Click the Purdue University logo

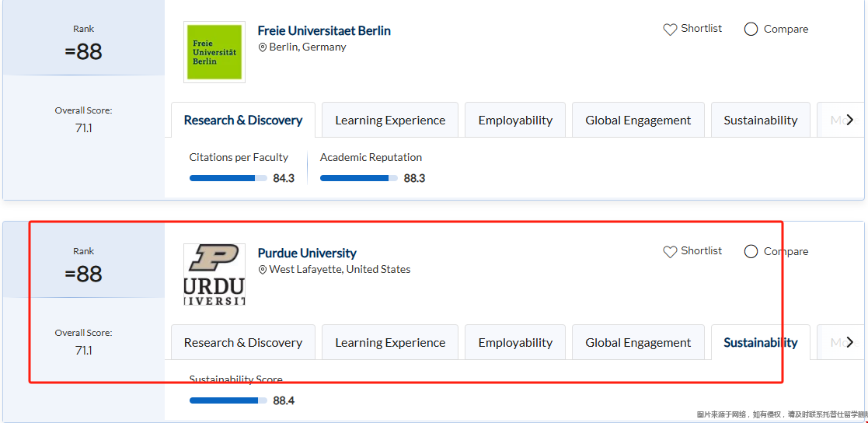(x=214, y=274)
